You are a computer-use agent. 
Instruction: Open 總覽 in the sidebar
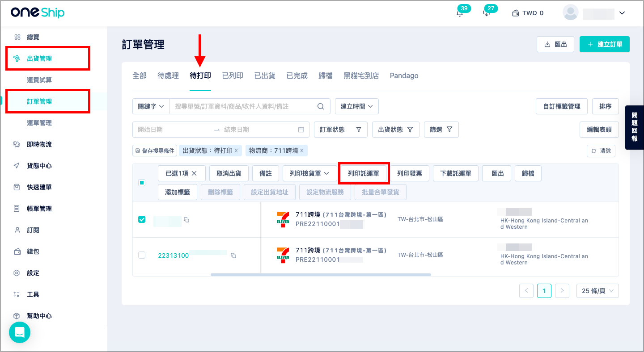click(33, 37)
